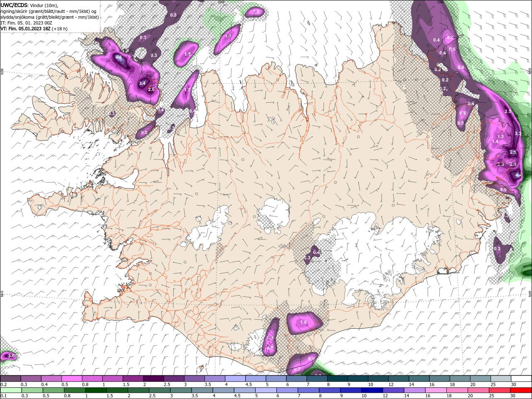Click dark teal snow legend swatch starting at 8
This screenshot has width=532, height=399.
[x=337, y=379]
